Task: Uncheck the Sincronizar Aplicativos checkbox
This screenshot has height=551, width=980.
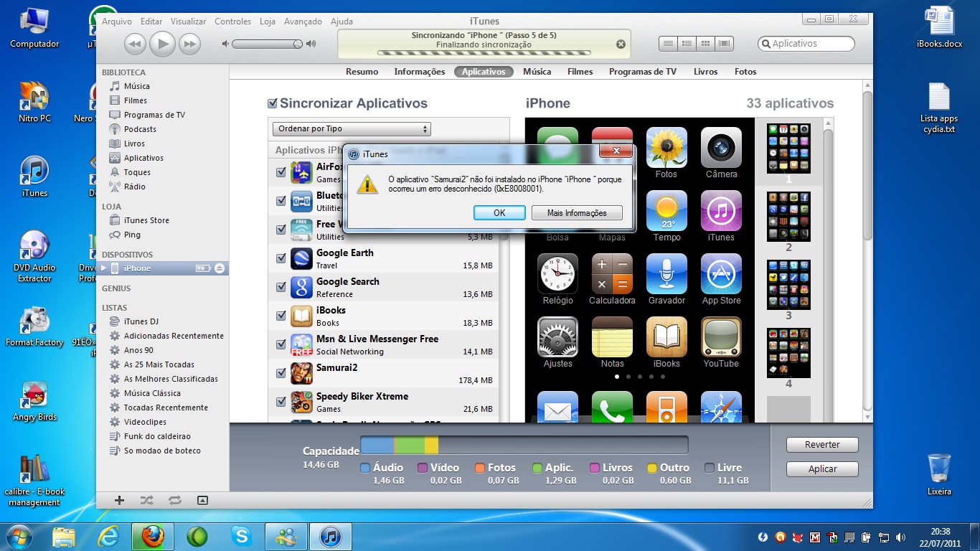Action: [272, 103]
